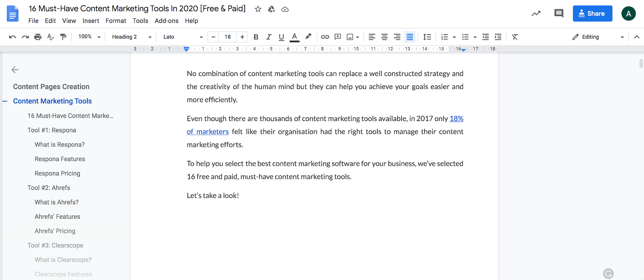Screen dimensions: 644x280
Task: Open the View menu
Action: point(69,21)
